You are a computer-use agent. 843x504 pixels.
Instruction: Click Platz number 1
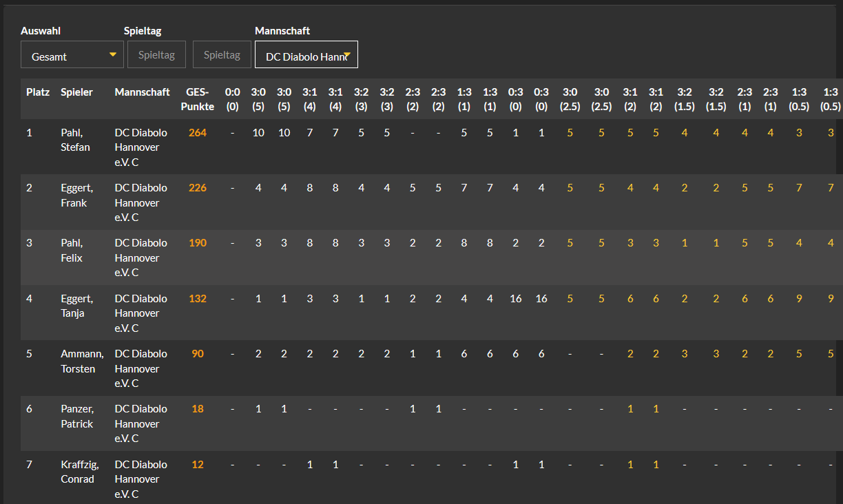click(29, 132)
